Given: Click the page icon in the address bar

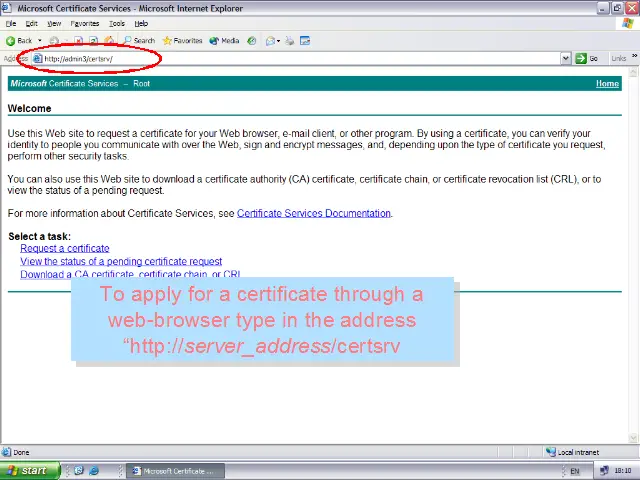Looking at the screenshot, I should (x=38, y=58).
